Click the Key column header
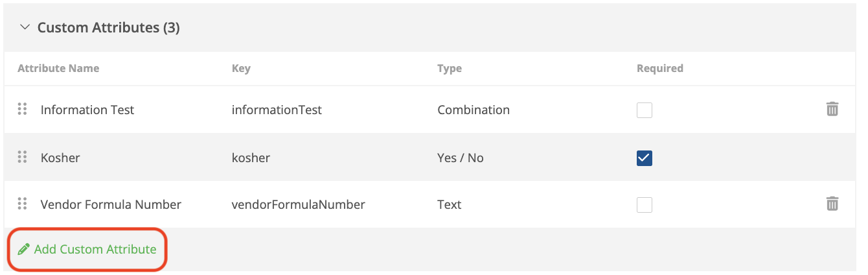868x275 pixels. coord(241,68)
